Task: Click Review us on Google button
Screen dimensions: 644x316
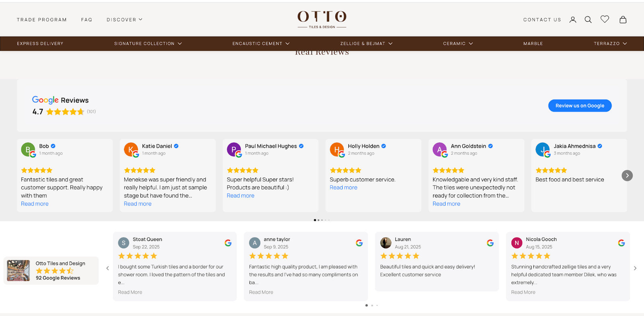Action: [x=580, y=106]
